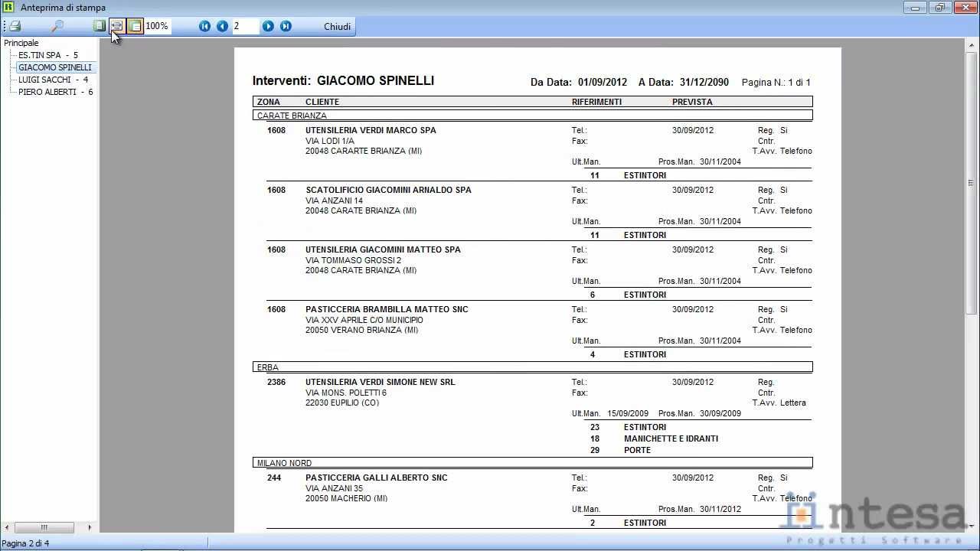The image size is (980, 551).
Task: Go to last page arrow
Action: (286, 26)
